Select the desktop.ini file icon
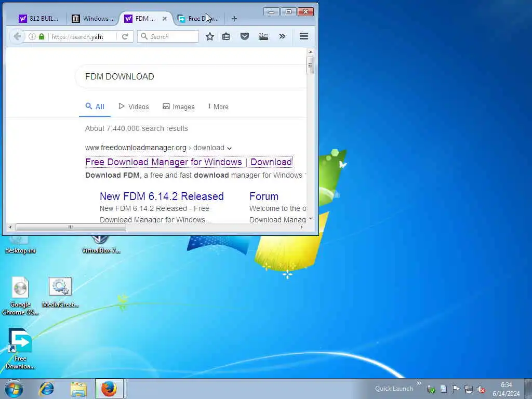Screen dimensions: 532x399 point(20,245)
